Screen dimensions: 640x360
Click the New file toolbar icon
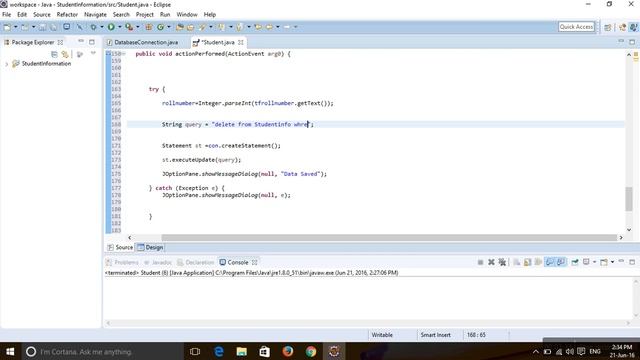pyautogui.click(x=7, y=27)
